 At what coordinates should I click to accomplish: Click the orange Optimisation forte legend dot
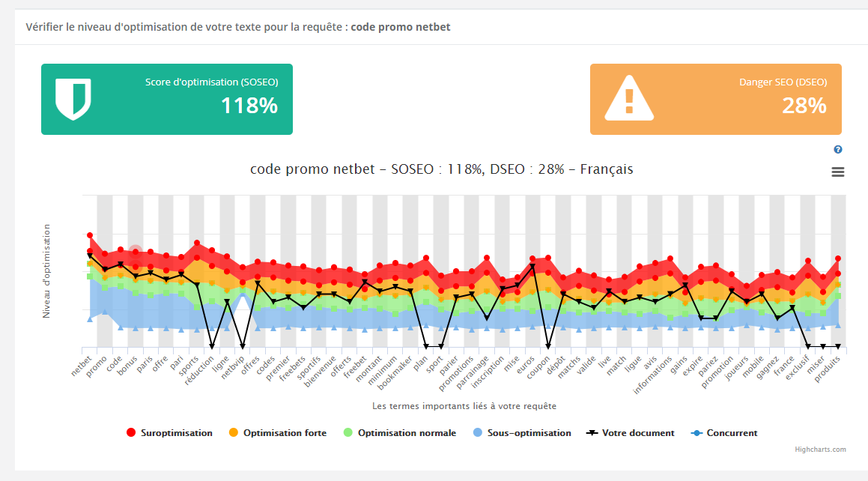234,433
